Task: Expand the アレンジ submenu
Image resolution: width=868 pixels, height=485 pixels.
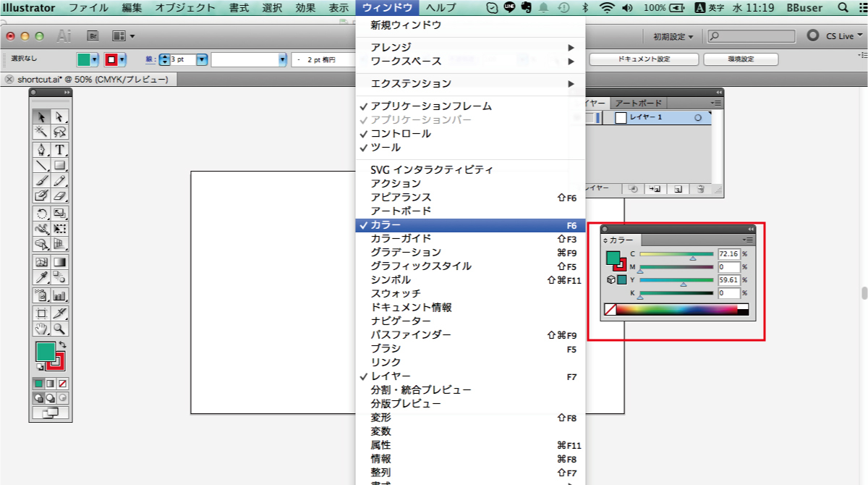Action: click(470, 47)
